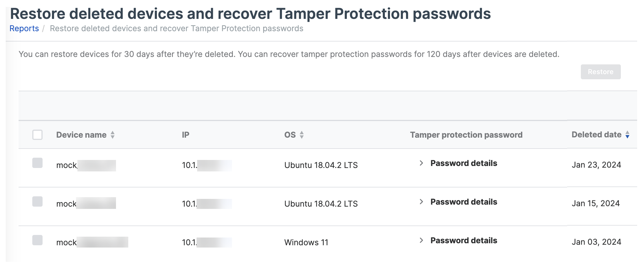Toggle the select-all checkbox in table header

37,135
